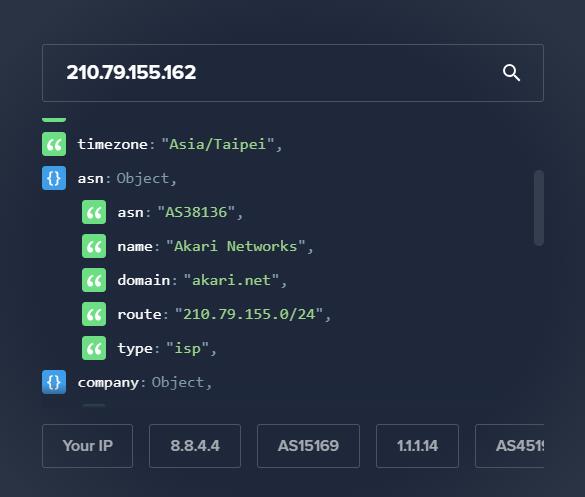Image resolution: width=585 pixels, height=497 pixels.
Task: Click the JSON results scrollbar thumb
Action: (539, 208)
